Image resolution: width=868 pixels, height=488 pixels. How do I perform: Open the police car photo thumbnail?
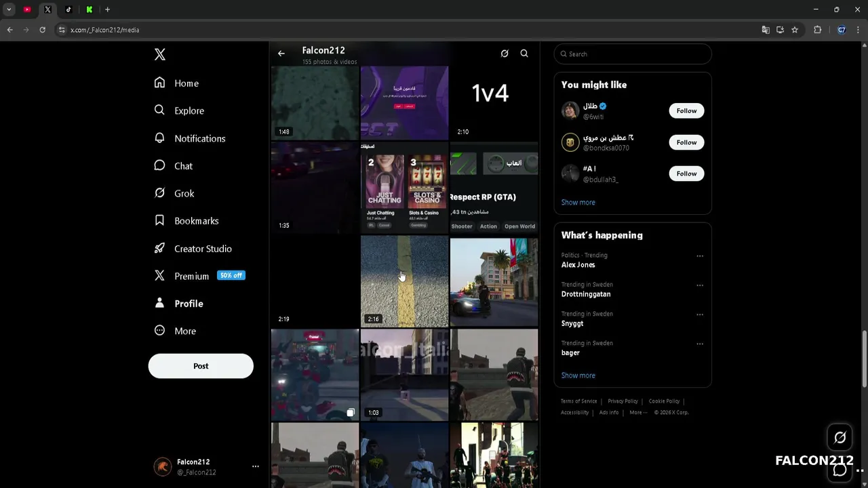(494, 281)
